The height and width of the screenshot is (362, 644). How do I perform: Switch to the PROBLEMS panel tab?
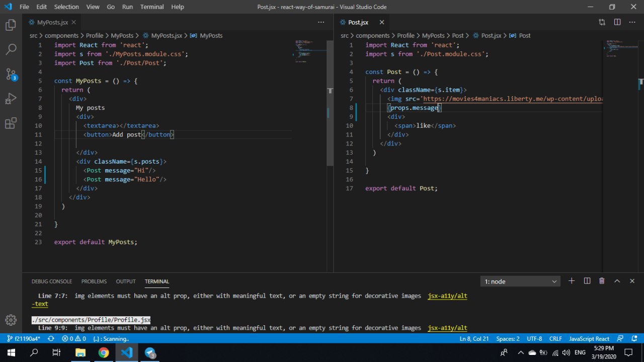click(94, 281)
